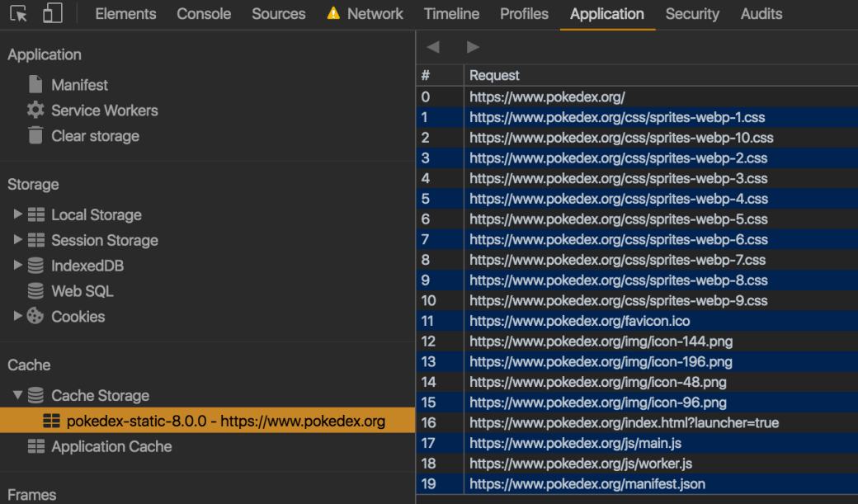Select pokedex-static-8.0.0 cache entry
This screenshot has width=858, height=504.
pyautogui.click(x=207, y=420)
